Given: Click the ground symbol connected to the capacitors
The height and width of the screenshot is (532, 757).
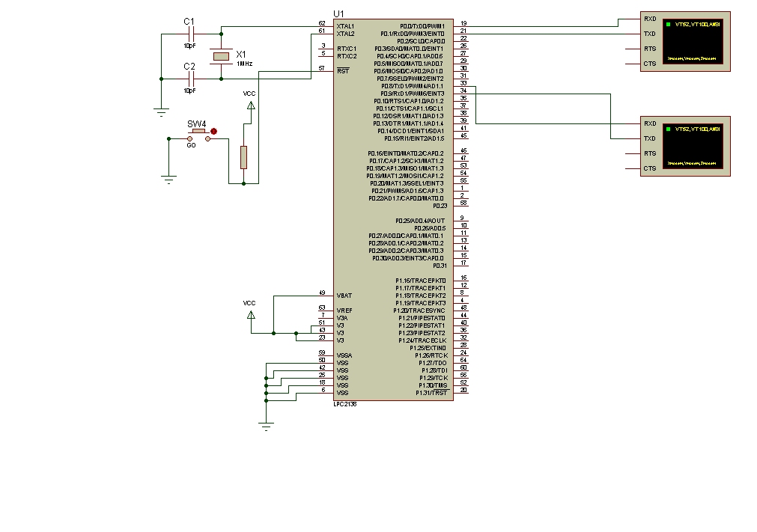Looking at the screenshot, I should coord(161,113).
